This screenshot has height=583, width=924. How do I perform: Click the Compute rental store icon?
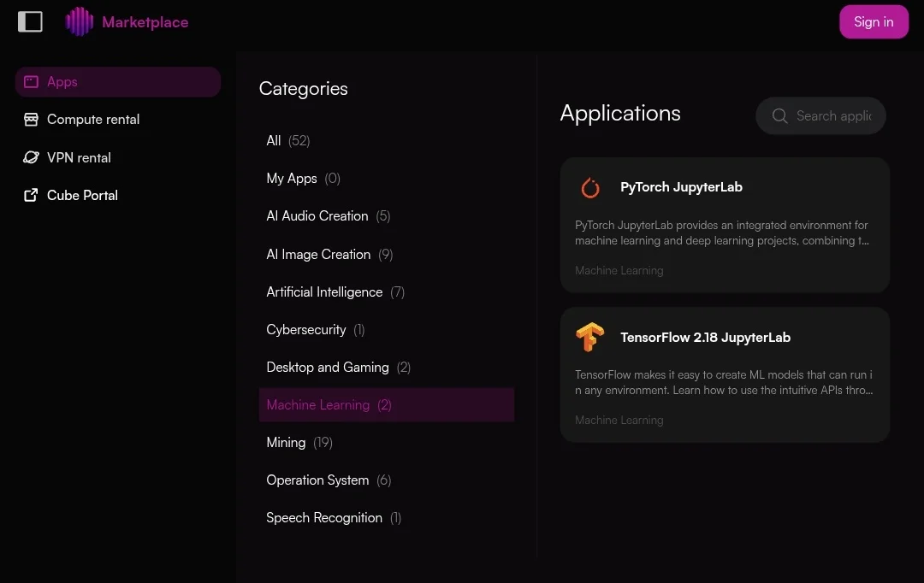32,120
